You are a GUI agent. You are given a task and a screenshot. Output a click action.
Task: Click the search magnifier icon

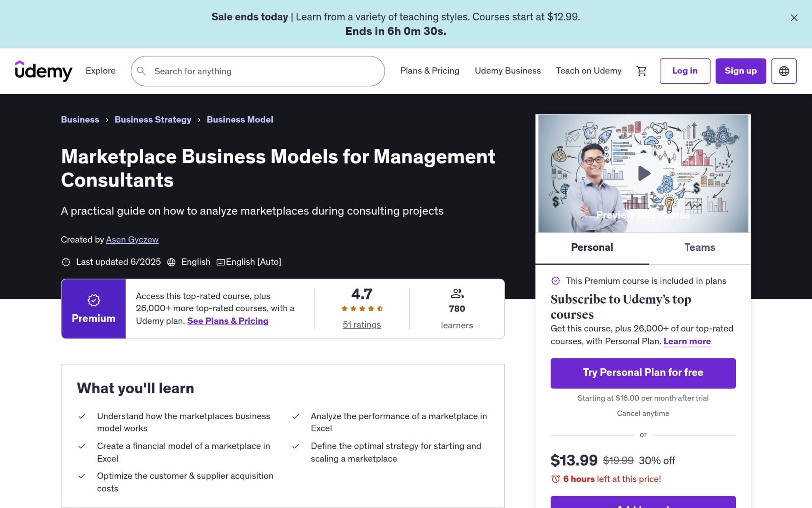pos(141,71)
